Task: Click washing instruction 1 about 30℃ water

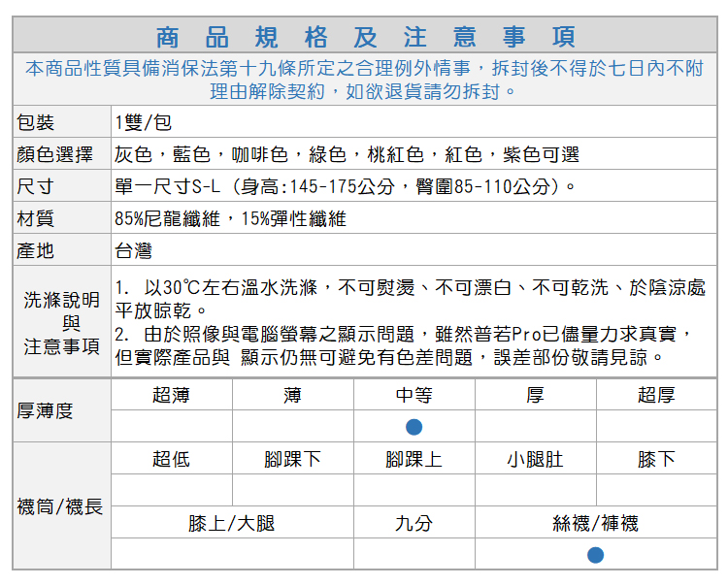Action: tap(410, 299)
